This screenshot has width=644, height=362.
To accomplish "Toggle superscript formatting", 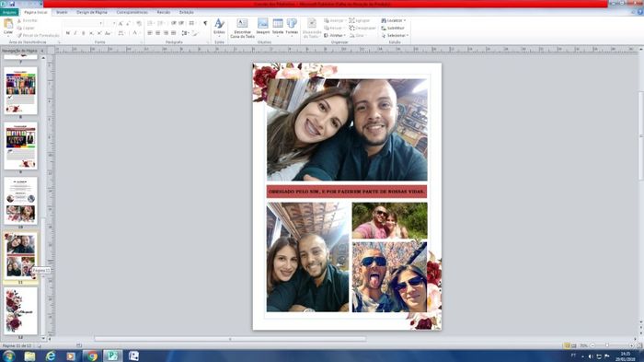I will click(99, 33).
